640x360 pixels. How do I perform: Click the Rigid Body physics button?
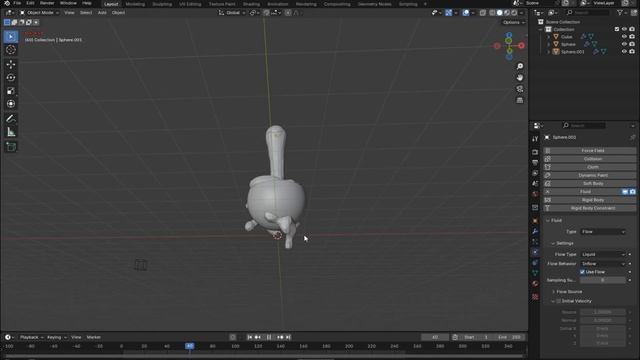click(589, 200)
